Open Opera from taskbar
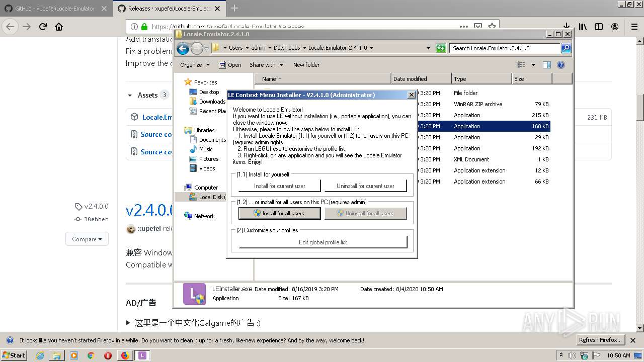Screen dimensions: 644x362 pos(108,355)
